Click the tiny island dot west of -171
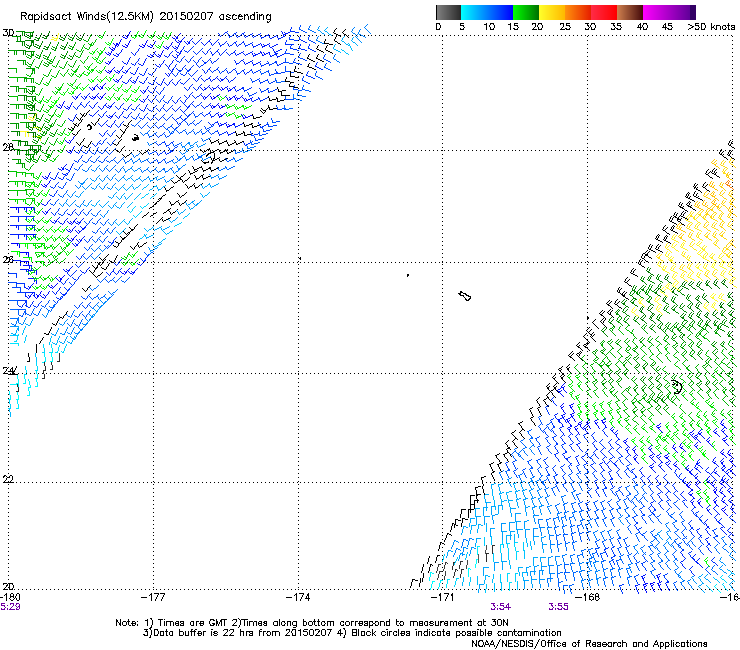740x650 pixels. coord(408,275)
